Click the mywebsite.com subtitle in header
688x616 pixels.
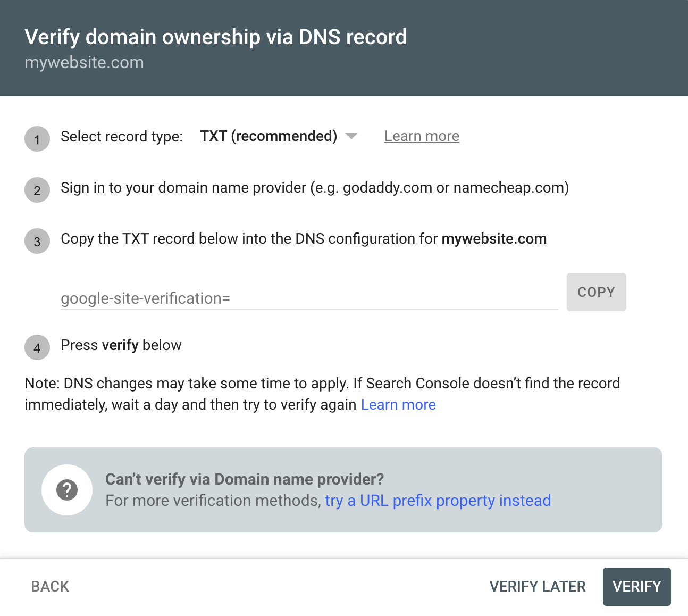point(84,62)
